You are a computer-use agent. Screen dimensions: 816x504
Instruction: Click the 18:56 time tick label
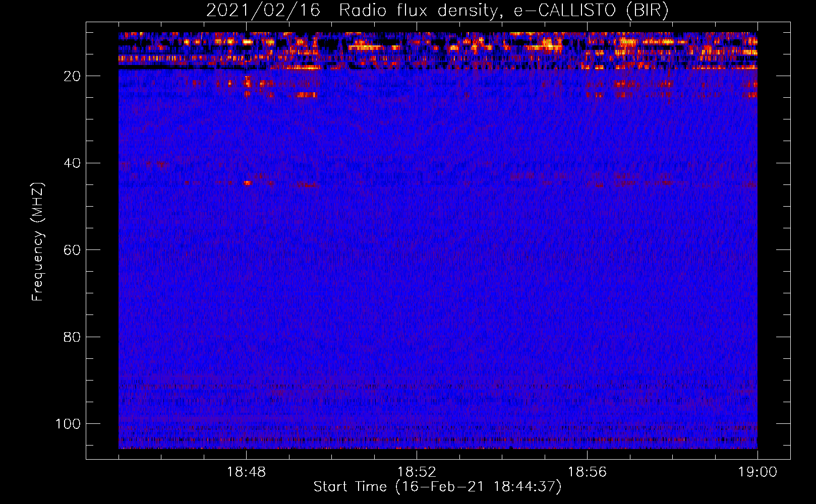pos(587,472)
